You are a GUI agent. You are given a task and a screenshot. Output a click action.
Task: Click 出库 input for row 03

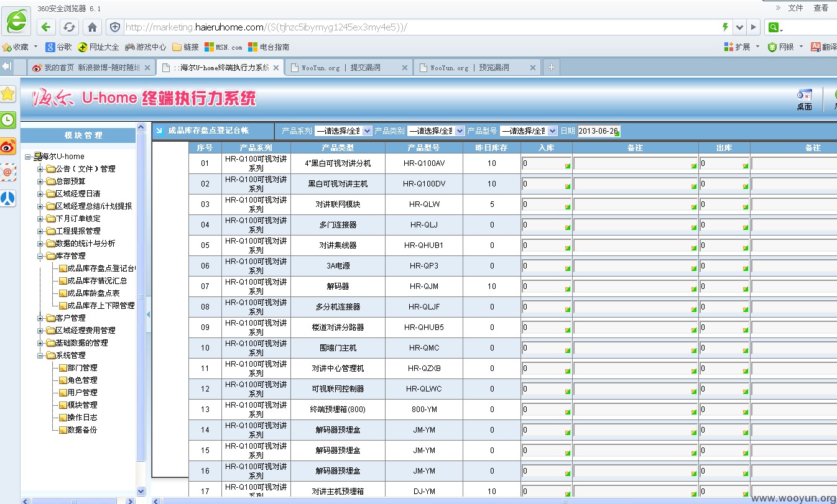[x=724, y=205]
